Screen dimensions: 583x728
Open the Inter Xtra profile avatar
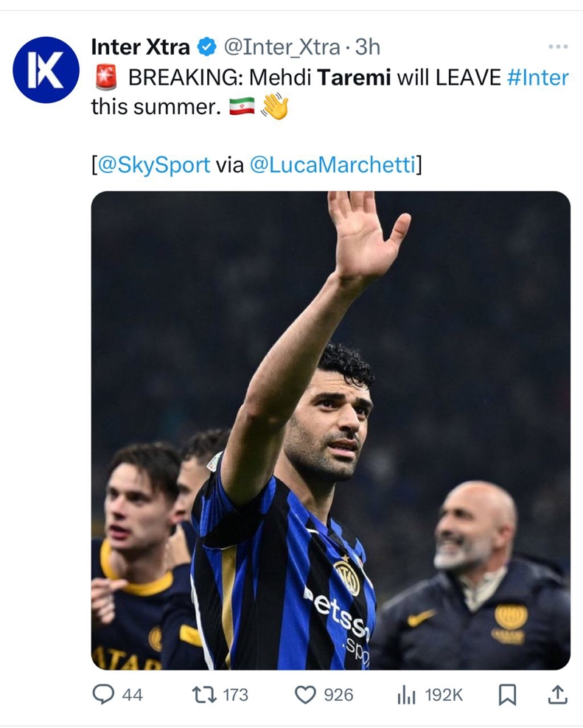[46, 70]
